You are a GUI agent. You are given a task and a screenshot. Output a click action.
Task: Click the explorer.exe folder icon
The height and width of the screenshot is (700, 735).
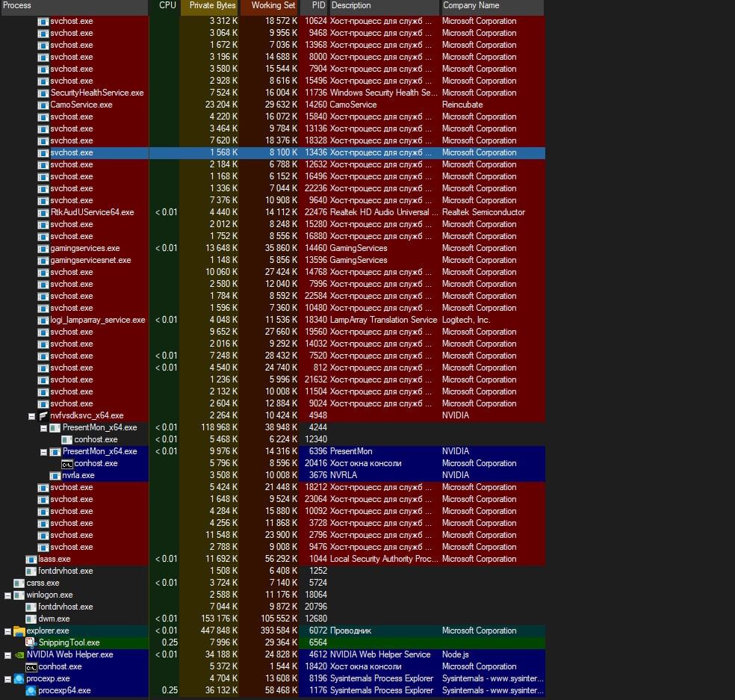pos(19,631)
